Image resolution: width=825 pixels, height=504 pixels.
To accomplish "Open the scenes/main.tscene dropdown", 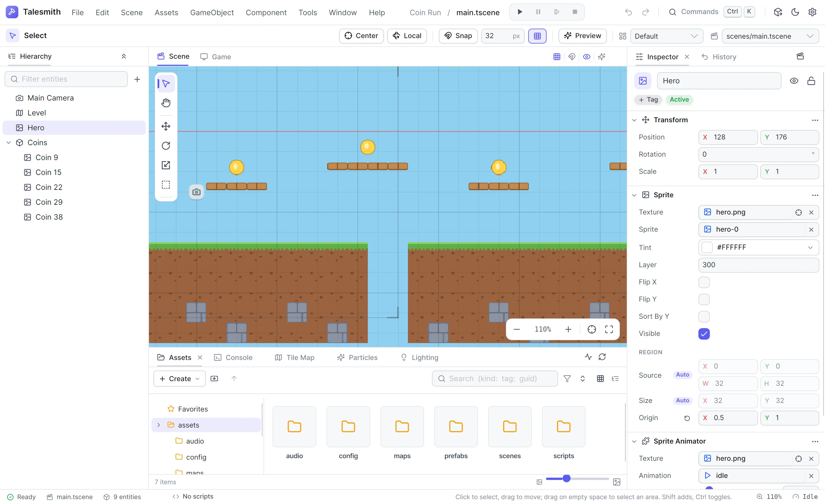I will pos(770,36).
